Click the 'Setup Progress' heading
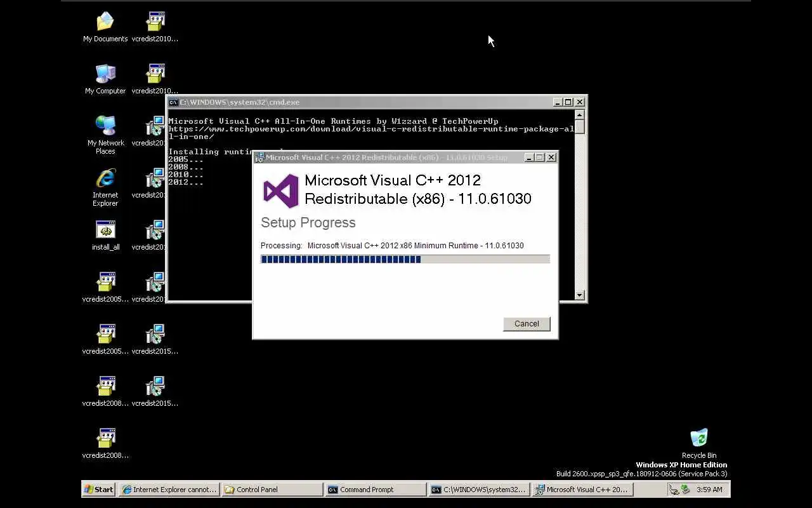 [308, 223]
